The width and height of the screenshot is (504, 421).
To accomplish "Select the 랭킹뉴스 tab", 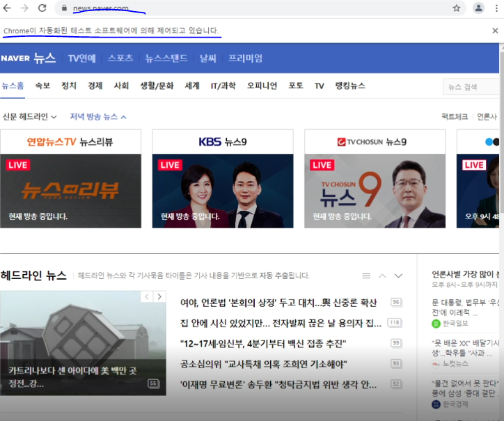I will pos(350,86).
